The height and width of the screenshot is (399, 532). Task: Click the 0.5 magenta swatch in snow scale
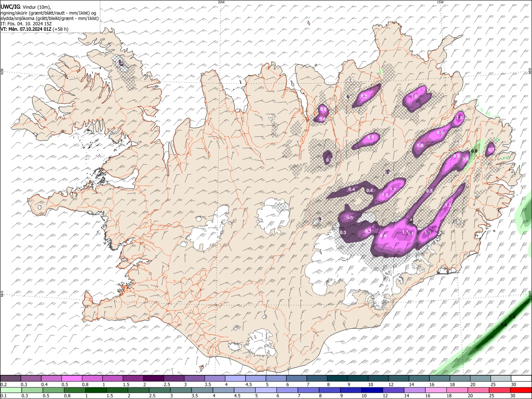coord(72,378)
